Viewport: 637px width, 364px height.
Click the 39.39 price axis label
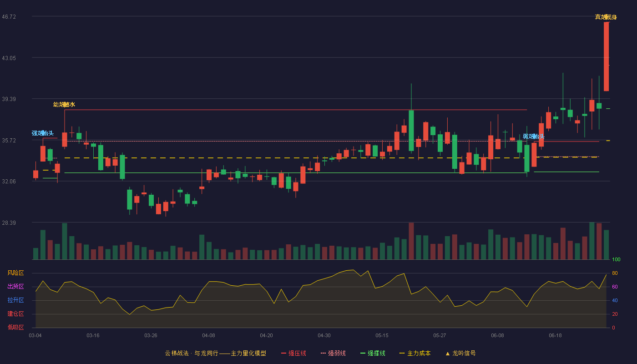9,99
